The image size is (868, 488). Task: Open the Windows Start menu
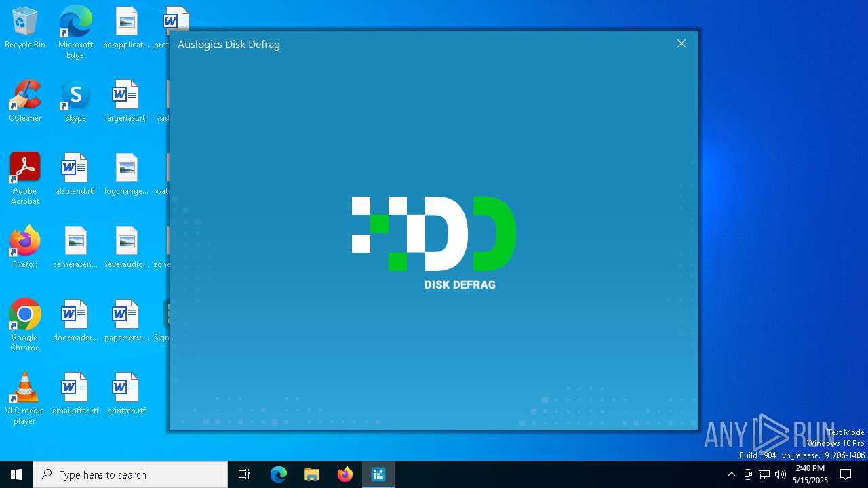coord(16,474)
